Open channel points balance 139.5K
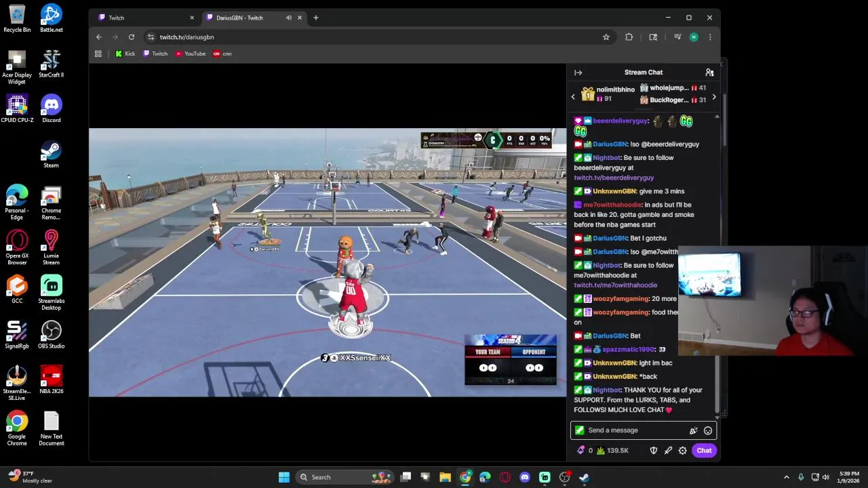The image size is (868, 488). point(612,451)
